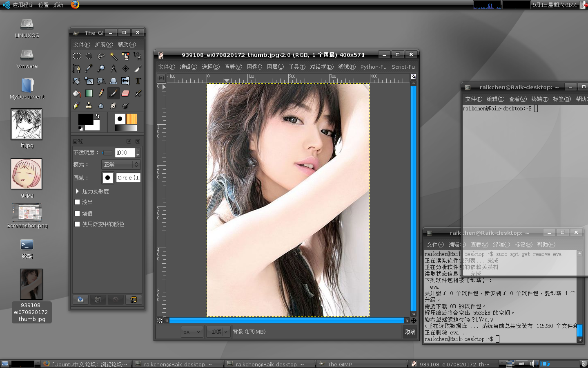The image size is (588, 368).
Task: Expand the 压力灵敏度 section
Action: [x=77, y=191]
